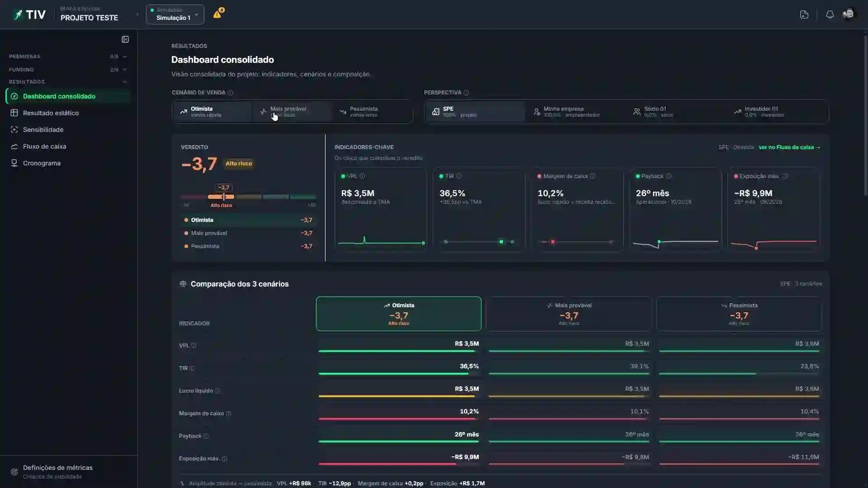Expand the Funding section

point(68,70)
